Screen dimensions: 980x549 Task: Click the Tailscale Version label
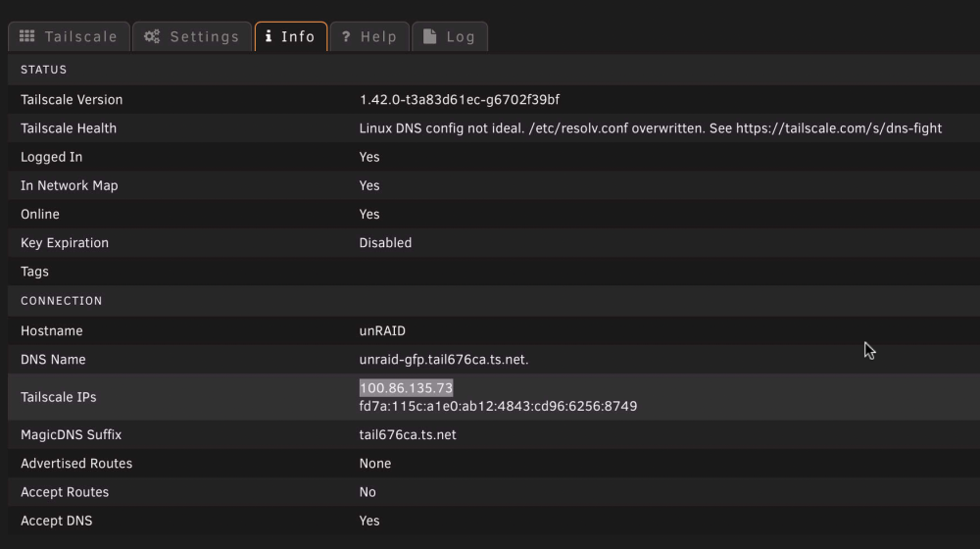[72, 99]
